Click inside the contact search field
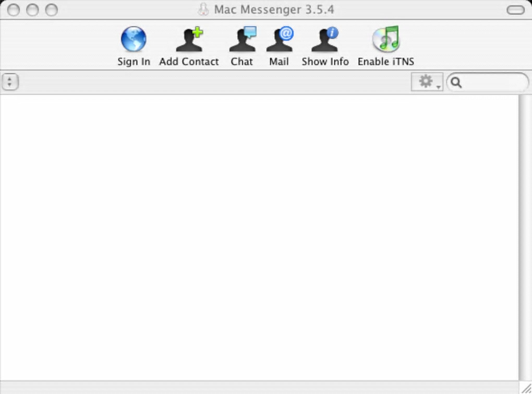This screenshot has width=532, height=394. 488,82
